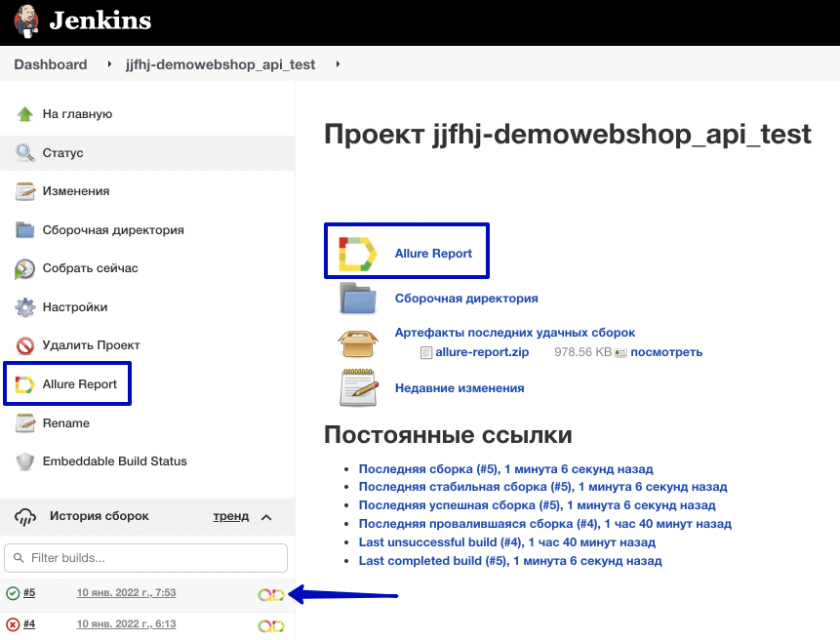Image resolution: width=840 pixels, height=640 pixels.
Task: Click the Jenkins header title
Action: tap(100, 20)
